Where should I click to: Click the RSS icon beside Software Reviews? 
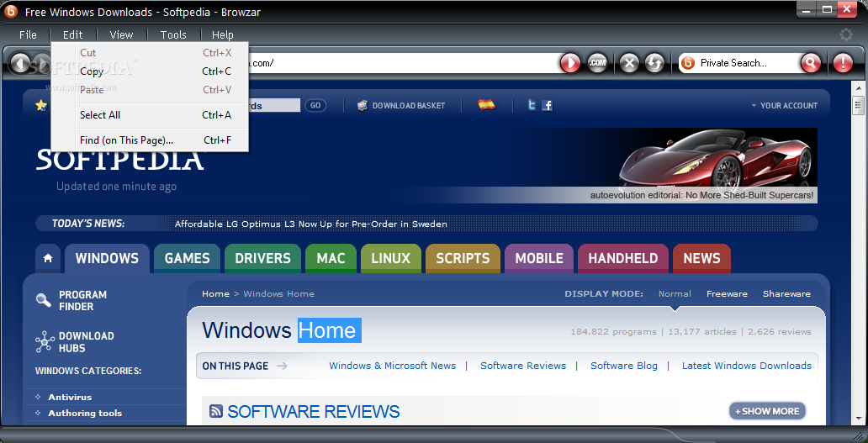coord(216,411)
